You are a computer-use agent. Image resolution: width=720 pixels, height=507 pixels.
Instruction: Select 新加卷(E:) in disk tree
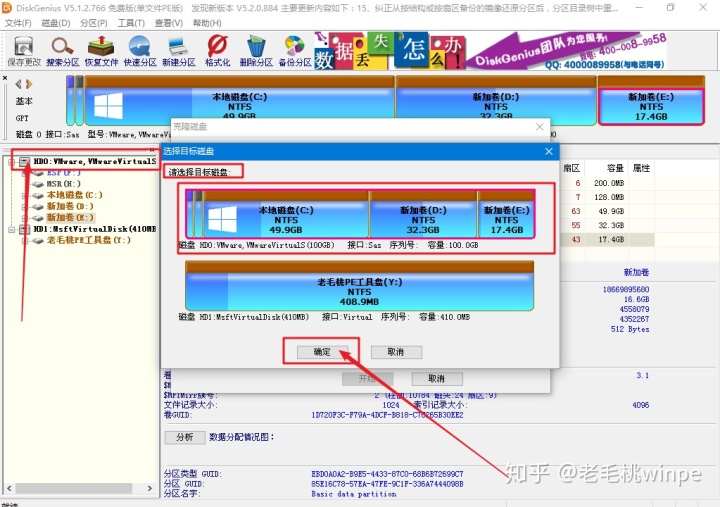(70, 217)
